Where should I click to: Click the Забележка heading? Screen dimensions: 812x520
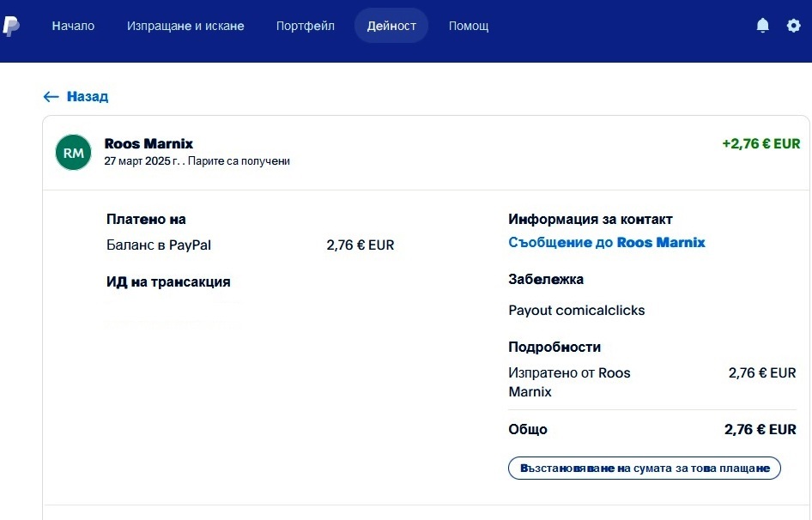pyautogui.click(x=546, y=279)
